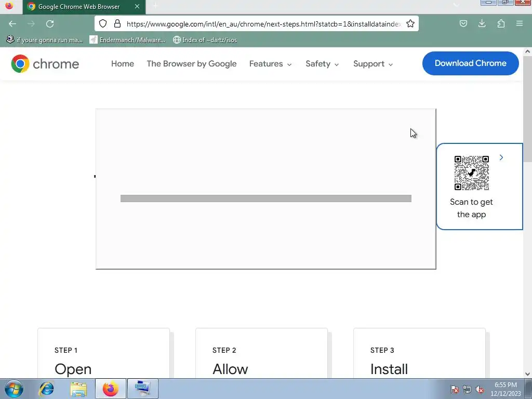532x399 pixels.
Task: Expand the Features dropdown menu
Action: (x=270, y=64)
